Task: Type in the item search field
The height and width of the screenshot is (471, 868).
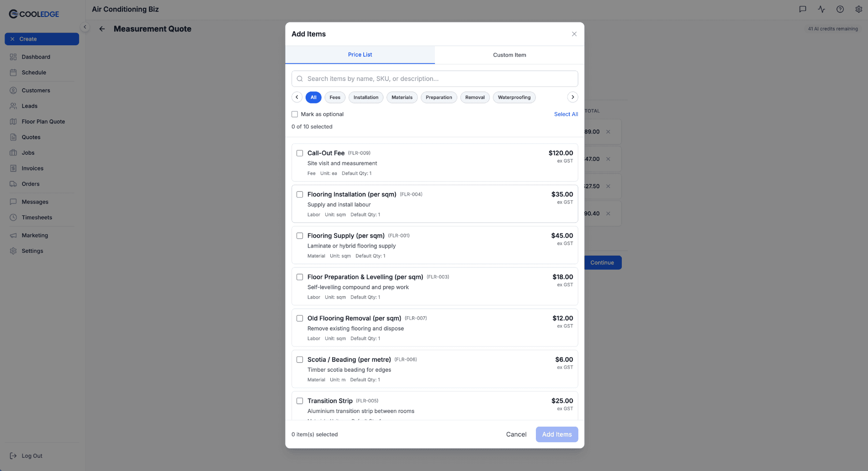Action: (x=434, y=78)
